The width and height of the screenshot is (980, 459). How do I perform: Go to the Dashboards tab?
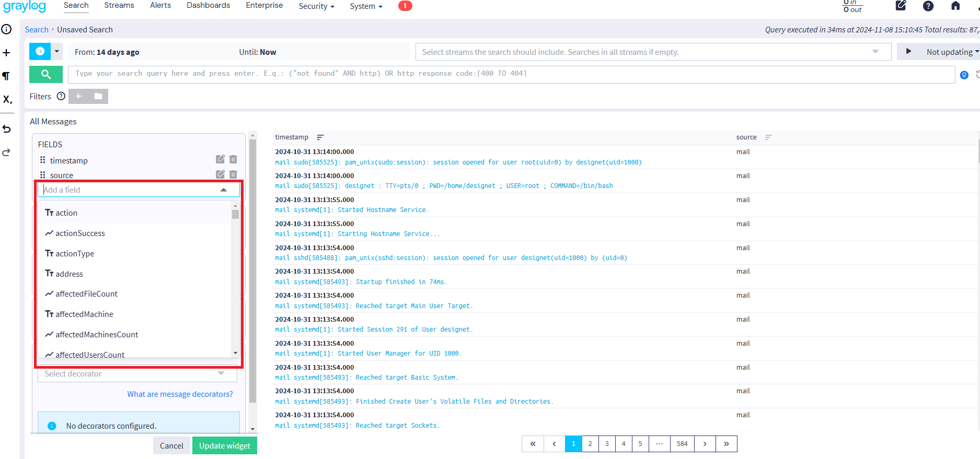(x=208, y=5)
